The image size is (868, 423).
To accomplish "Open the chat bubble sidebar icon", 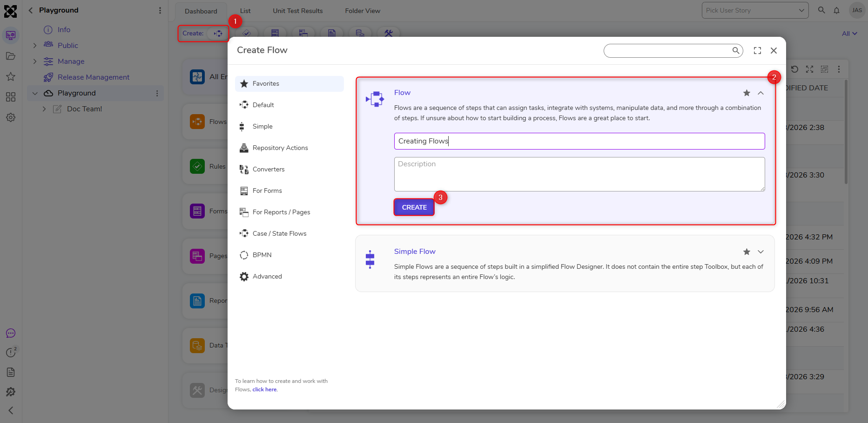I will pos(11,333).
